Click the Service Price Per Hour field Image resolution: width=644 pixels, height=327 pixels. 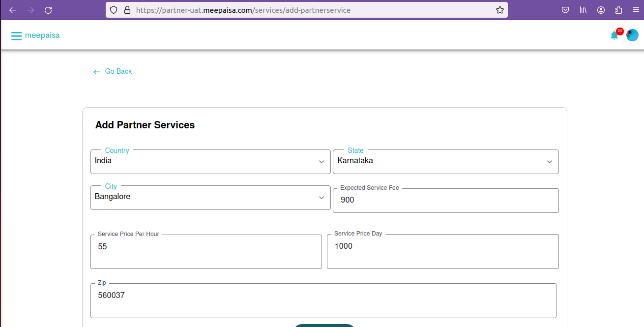[x=206, y=252]
